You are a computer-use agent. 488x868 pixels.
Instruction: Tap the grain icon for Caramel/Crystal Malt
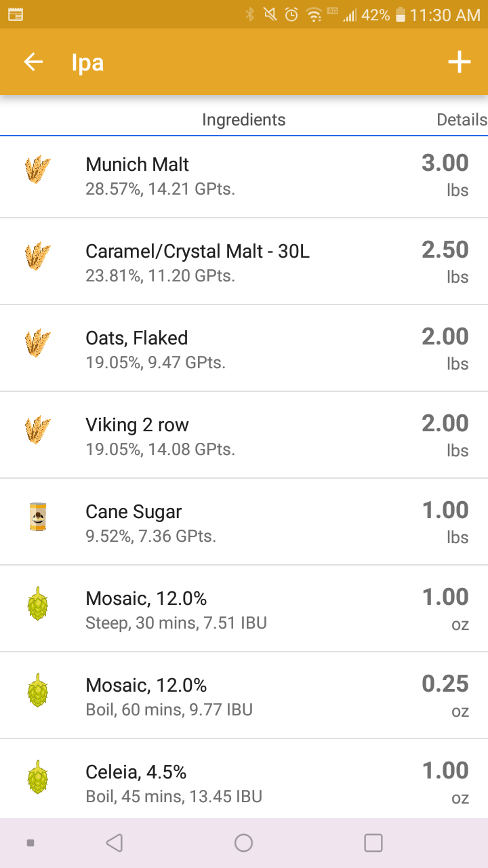click(37, 256)
